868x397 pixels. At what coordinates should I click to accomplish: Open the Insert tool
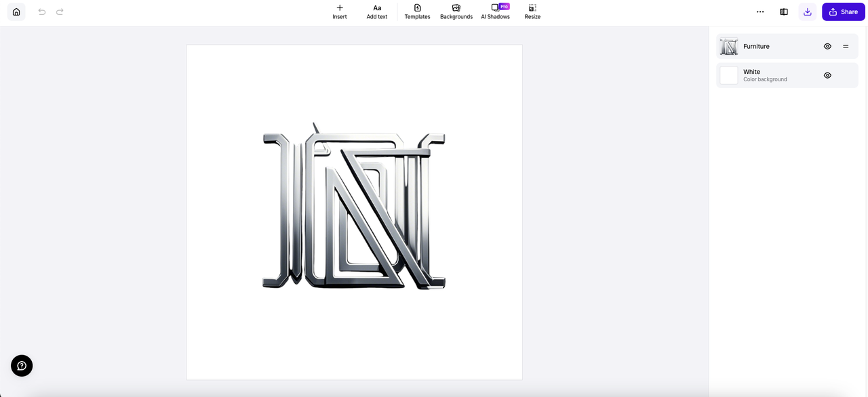[340, 12]
